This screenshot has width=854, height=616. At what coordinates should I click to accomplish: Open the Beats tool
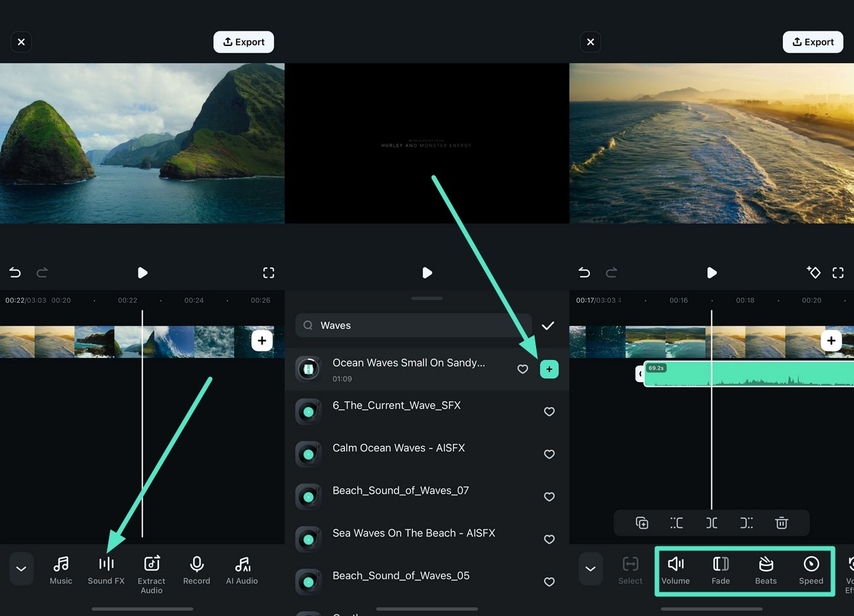(766, 570)
